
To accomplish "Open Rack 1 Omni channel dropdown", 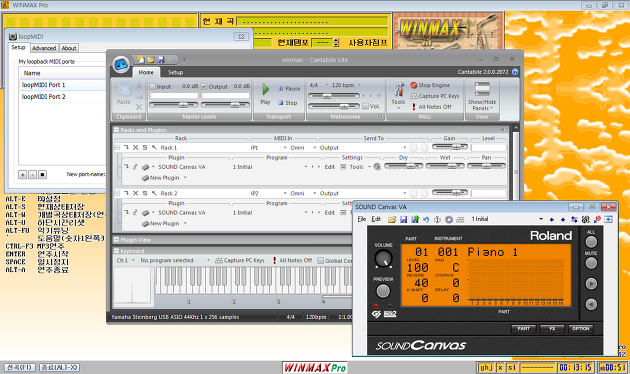I will [x=303, y=148].
